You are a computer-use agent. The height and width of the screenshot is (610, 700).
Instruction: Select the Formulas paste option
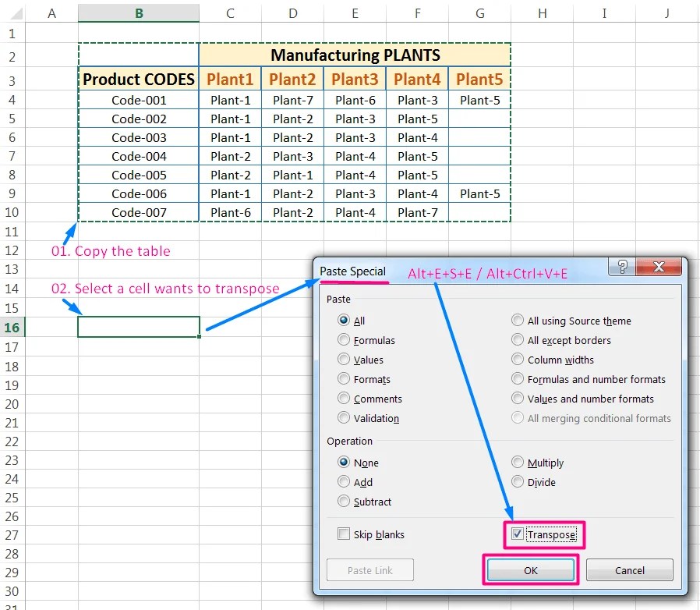[343, 340]
